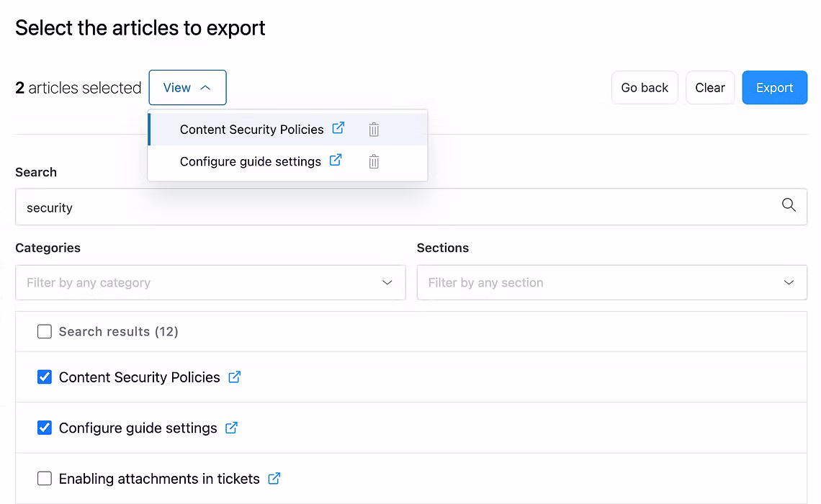Click the Configure guide settings result title
Screen dimensions: 821x504
point(138,428)
